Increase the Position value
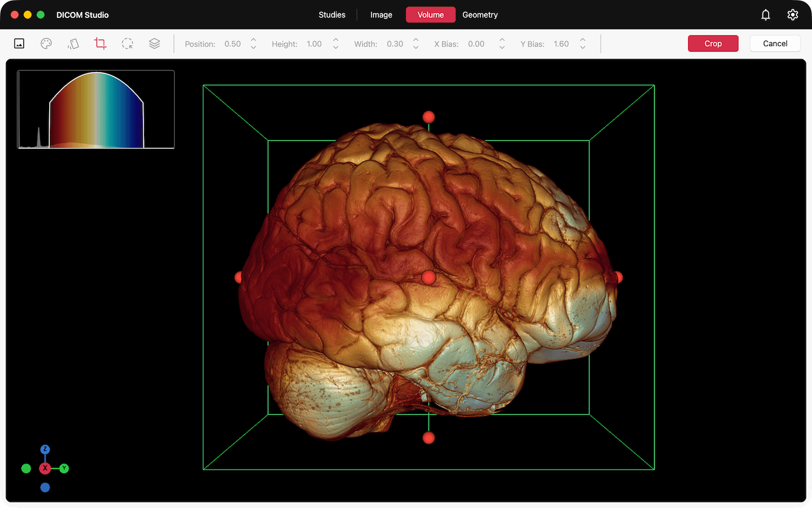Viewport: 812px width, 508px height. [x=253, y=40]
